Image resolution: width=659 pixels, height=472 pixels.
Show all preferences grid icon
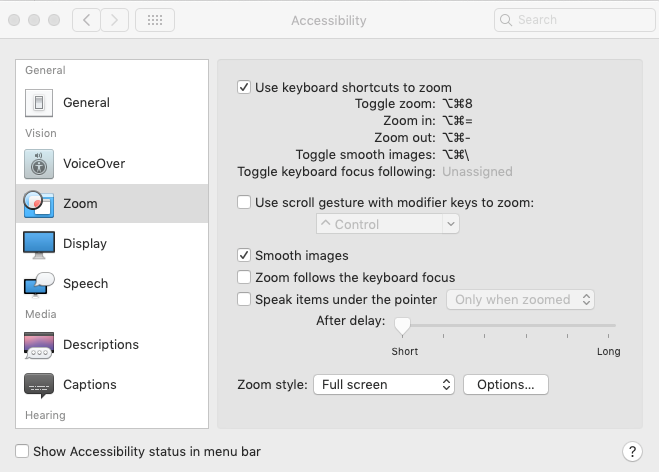pos(155,20)
